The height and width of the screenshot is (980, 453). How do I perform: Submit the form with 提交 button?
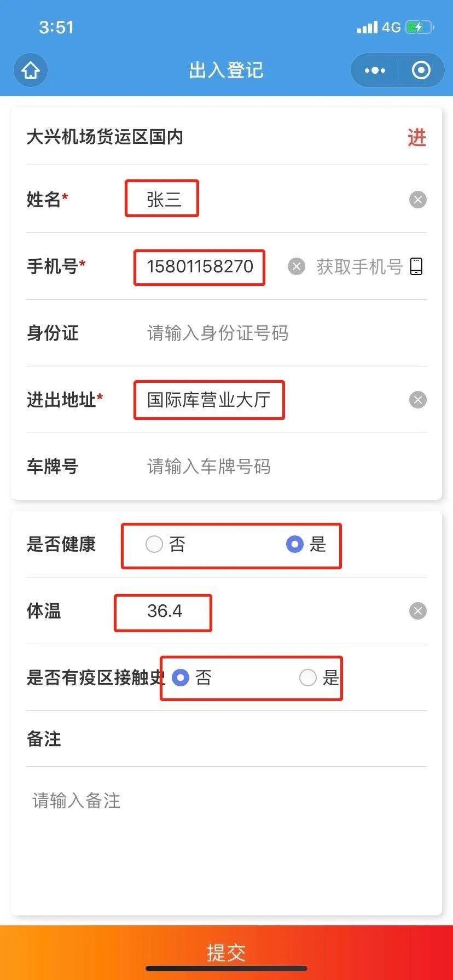[x=226, y=952]
